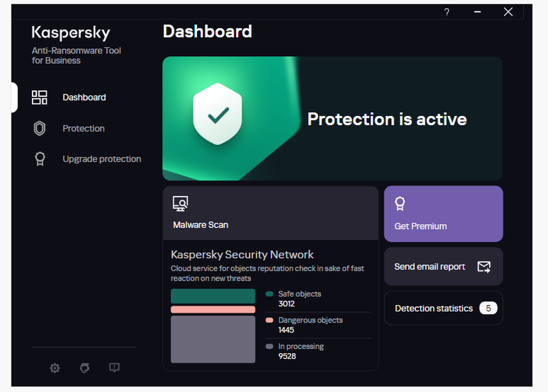
Task: Click the green Safe objects bar
Action: click(x=213, y=296)
